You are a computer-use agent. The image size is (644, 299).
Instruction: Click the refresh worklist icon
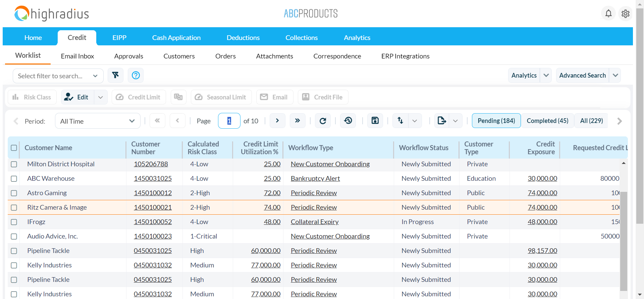(323, 121)
